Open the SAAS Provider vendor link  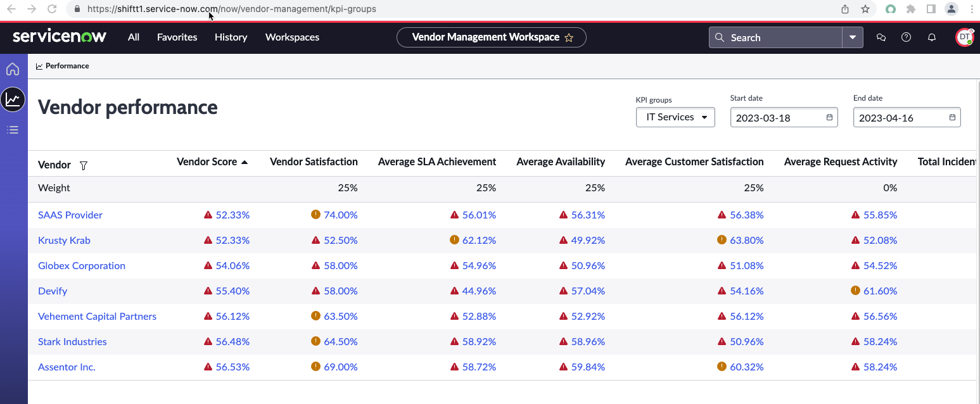pyautogui.click(x=70, y=215)
